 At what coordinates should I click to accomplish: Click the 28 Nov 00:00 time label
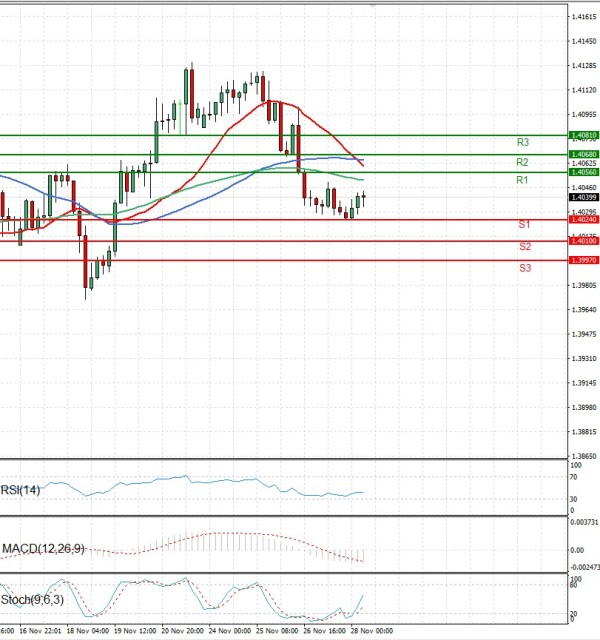(x=371, y=632)
